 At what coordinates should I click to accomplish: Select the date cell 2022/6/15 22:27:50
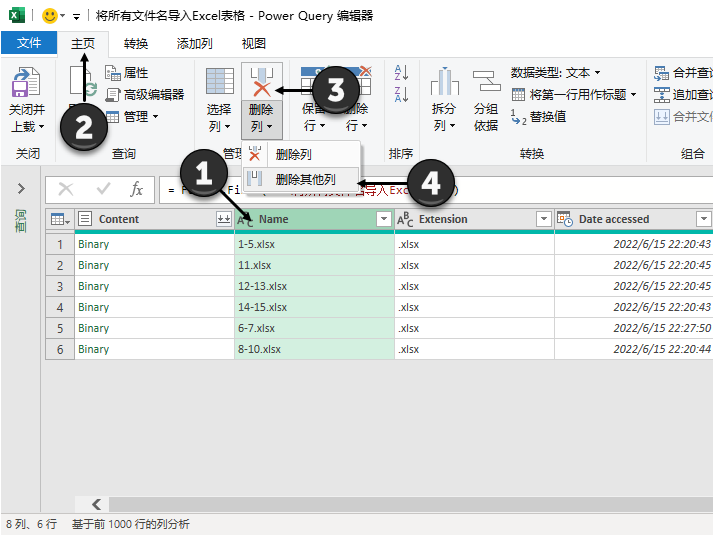pyautogui.click(x=633, y=328)
